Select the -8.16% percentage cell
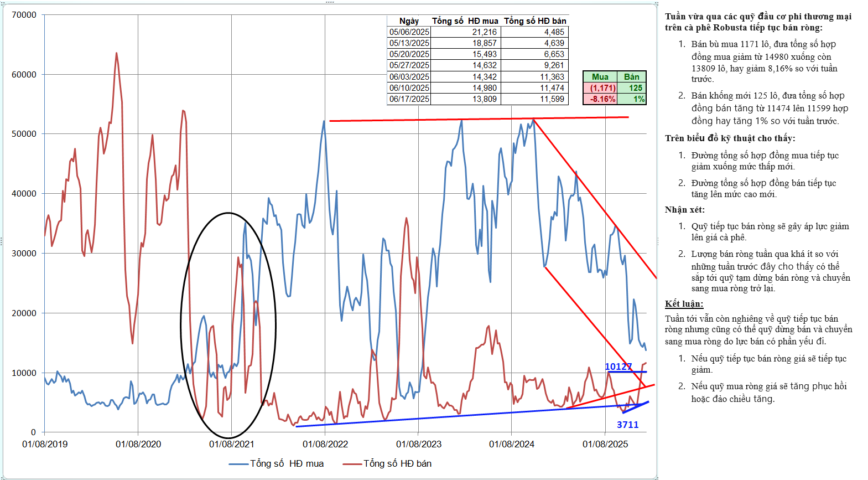The width and height of the screenshot is (868, 480). click(x=601, y=99)
